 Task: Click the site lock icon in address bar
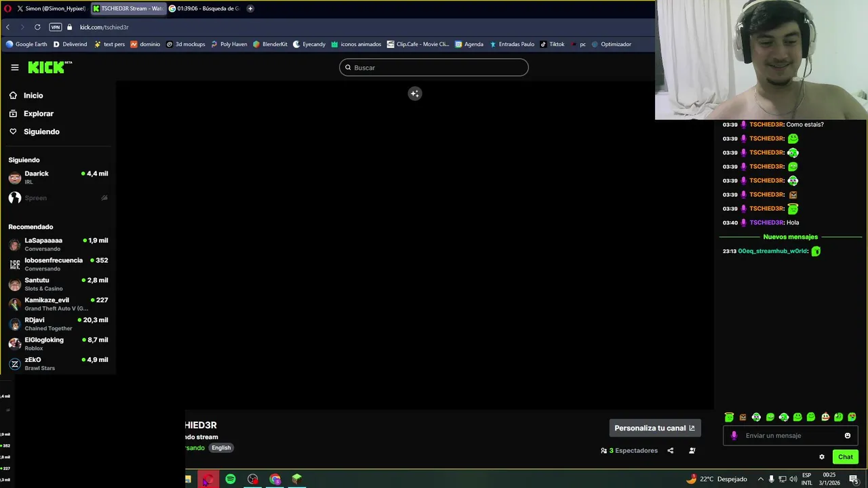click(x=69, y=27)
